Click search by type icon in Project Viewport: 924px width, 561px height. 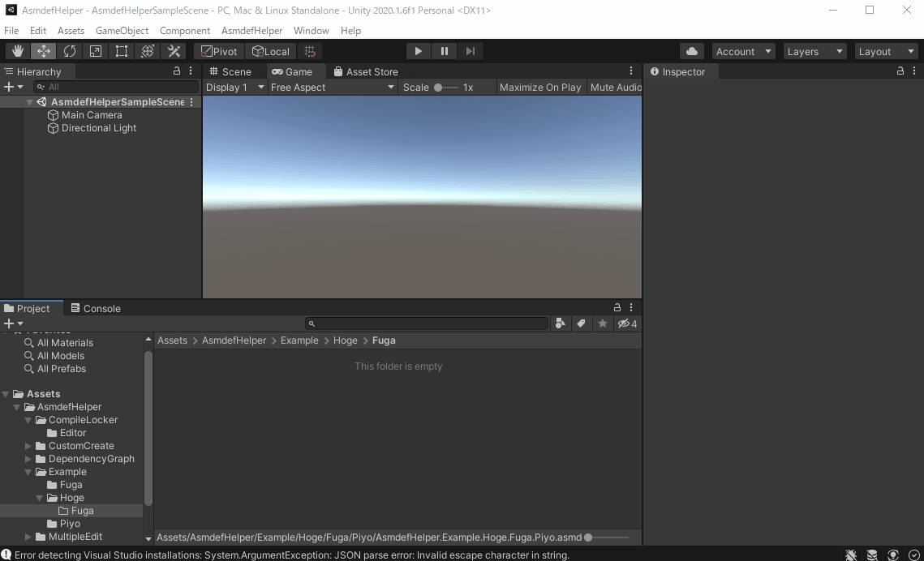pos(560,323)
